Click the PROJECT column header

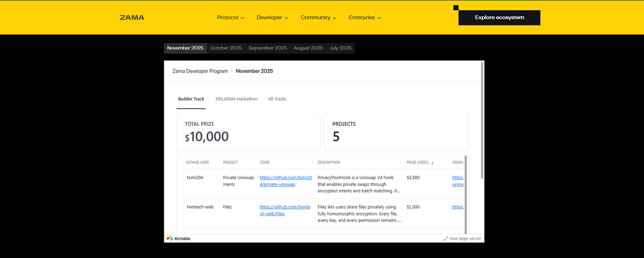230,162
